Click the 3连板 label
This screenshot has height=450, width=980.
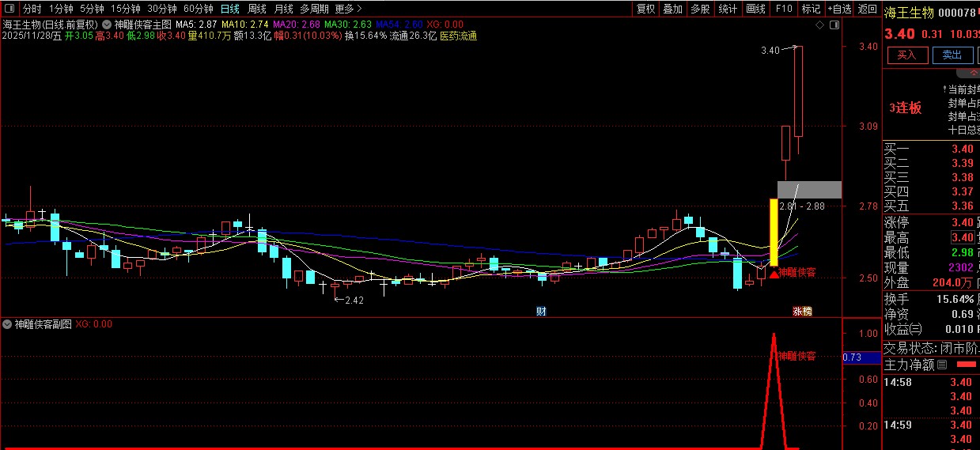(906, 108)
